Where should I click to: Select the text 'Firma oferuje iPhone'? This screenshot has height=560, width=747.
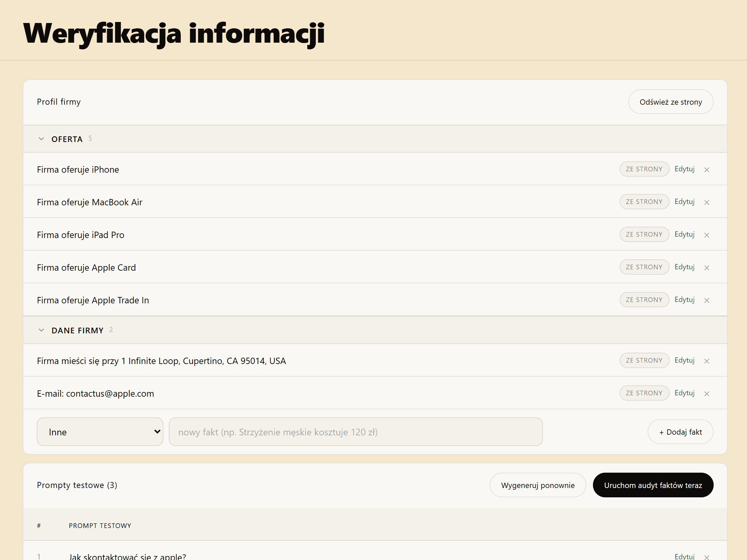tap(78, 169)
